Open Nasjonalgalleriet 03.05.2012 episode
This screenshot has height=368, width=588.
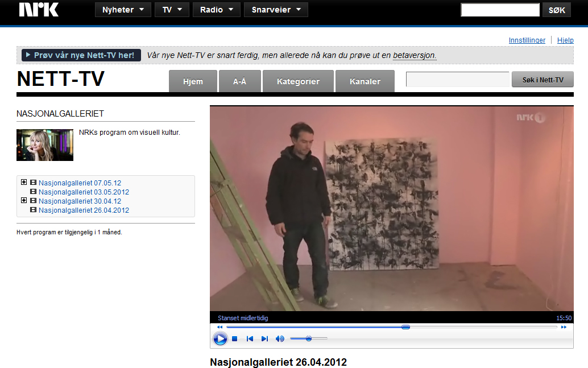tap(84, 192)
